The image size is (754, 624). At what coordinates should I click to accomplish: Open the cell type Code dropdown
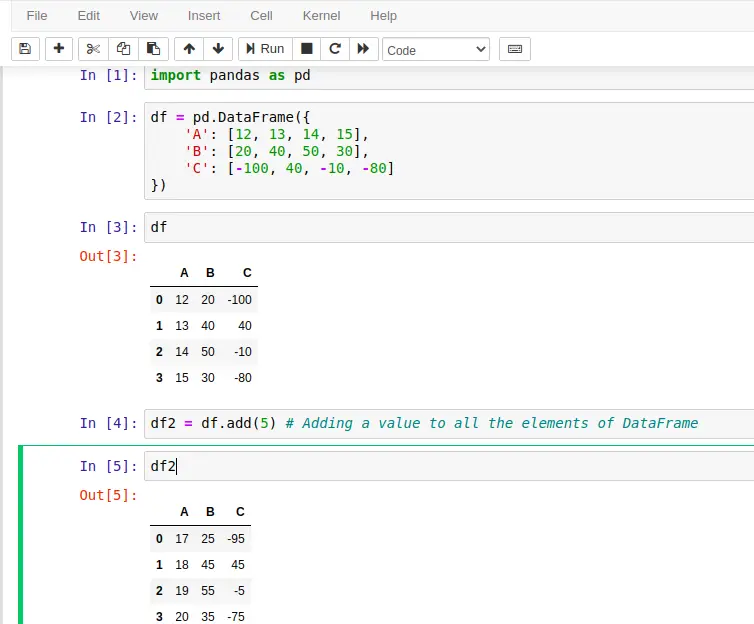[436, 49]
